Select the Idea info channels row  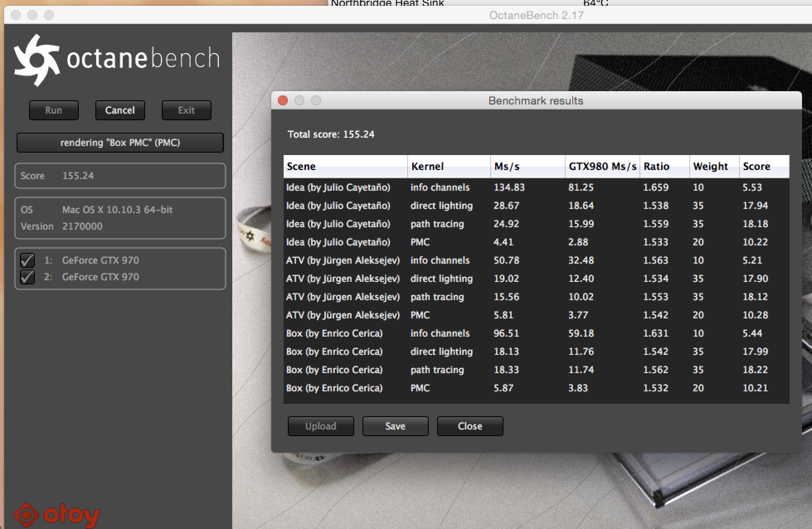(536, 187)
